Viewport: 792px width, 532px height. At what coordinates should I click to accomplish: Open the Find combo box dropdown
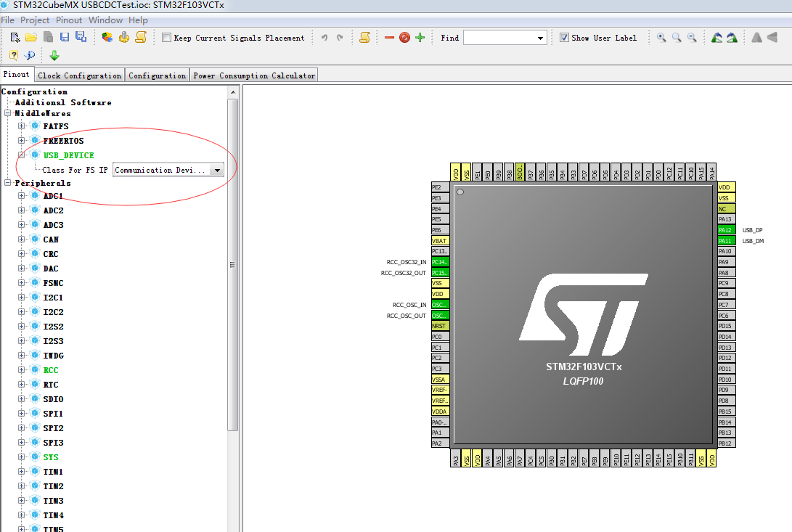pos(539,37)
